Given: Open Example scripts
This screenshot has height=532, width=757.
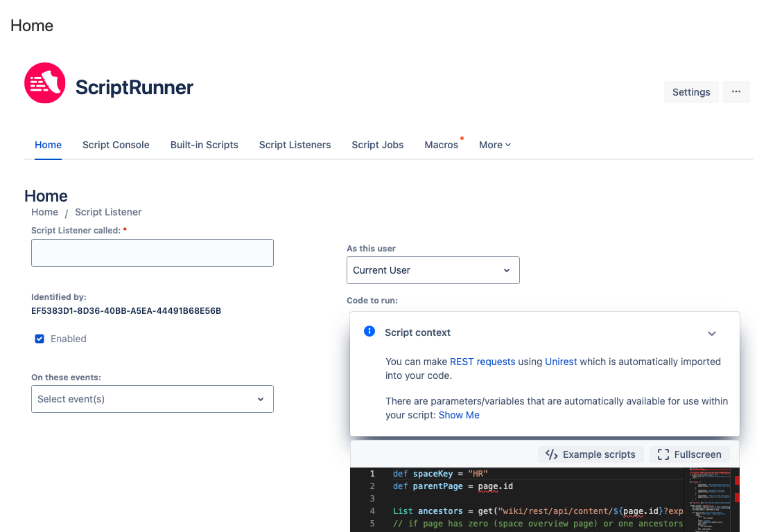Looking at the screenshot, I should pos(591,454).
